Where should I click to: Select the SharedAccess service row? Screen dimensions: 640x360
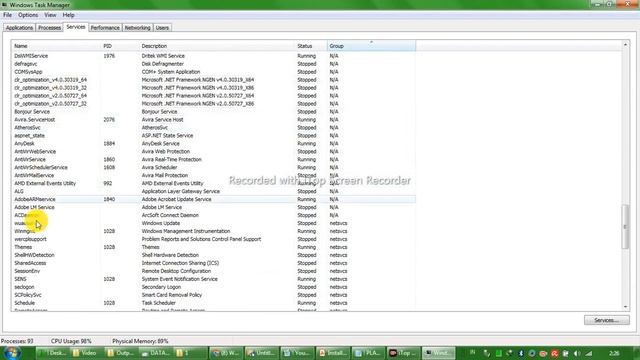[x=213, y=263]
